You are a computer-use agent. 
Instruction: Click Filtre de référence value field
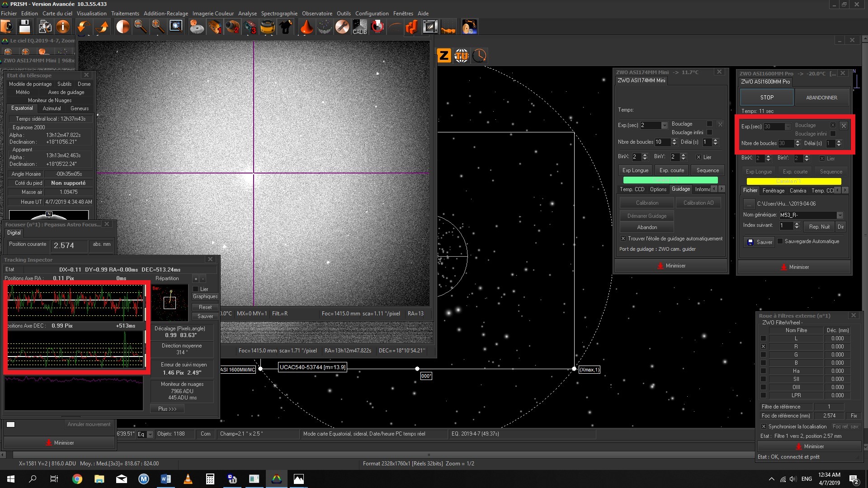(x=829, y=407)
